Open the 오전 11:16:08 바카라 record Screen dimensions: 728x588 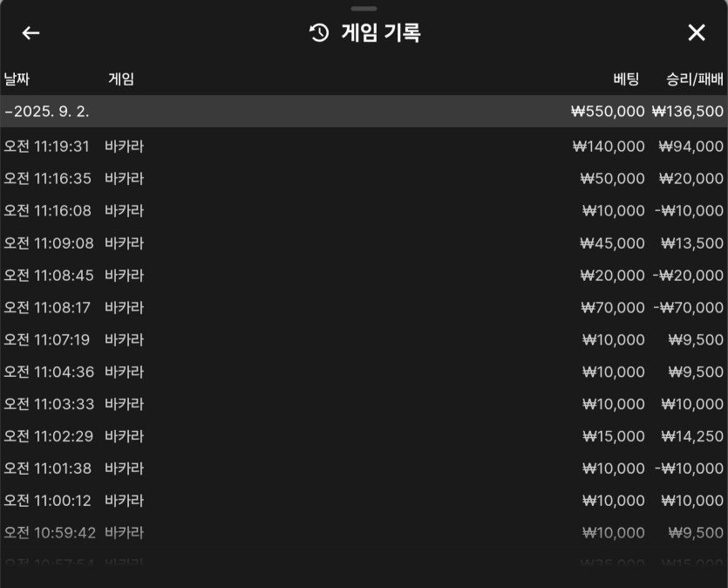click(x=364, y=211)
